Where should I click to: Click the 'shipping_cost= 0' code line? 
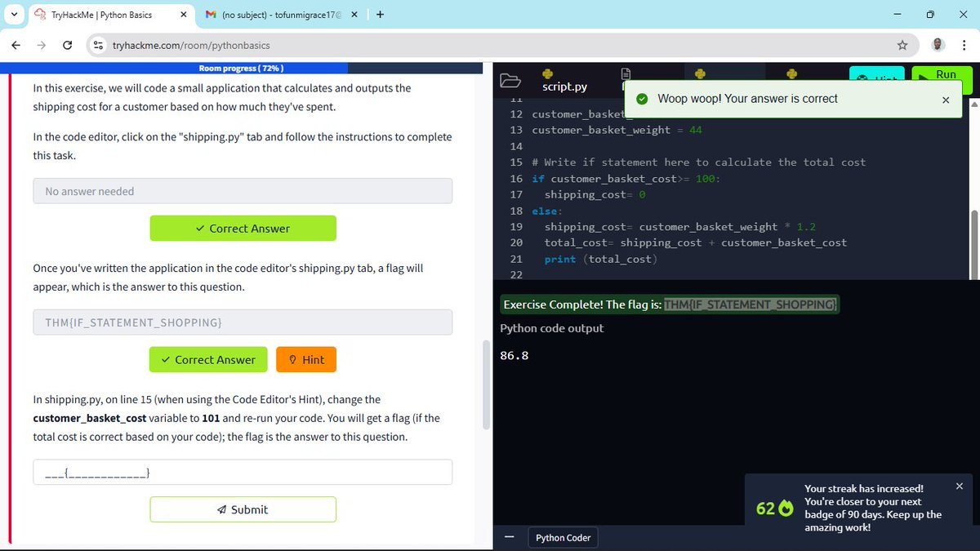tap(595, 195)
